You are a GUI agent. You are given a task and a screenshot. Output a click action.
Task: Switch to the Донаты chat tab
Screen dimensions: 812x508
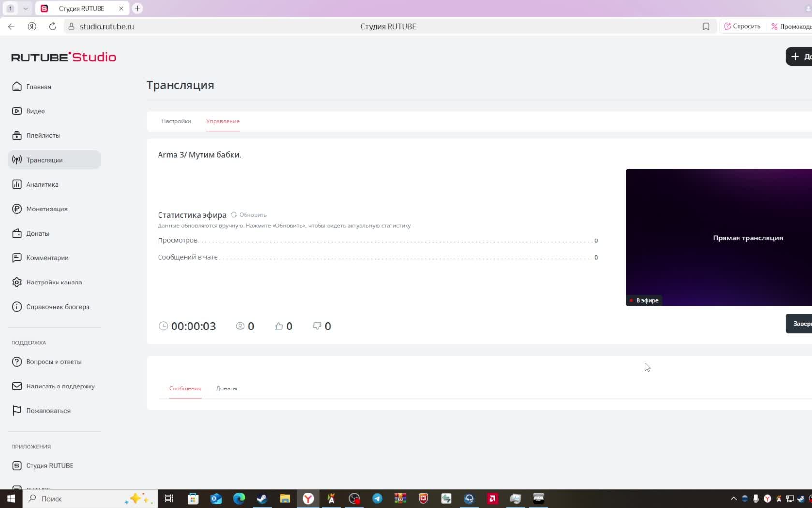tap(227, 388)
